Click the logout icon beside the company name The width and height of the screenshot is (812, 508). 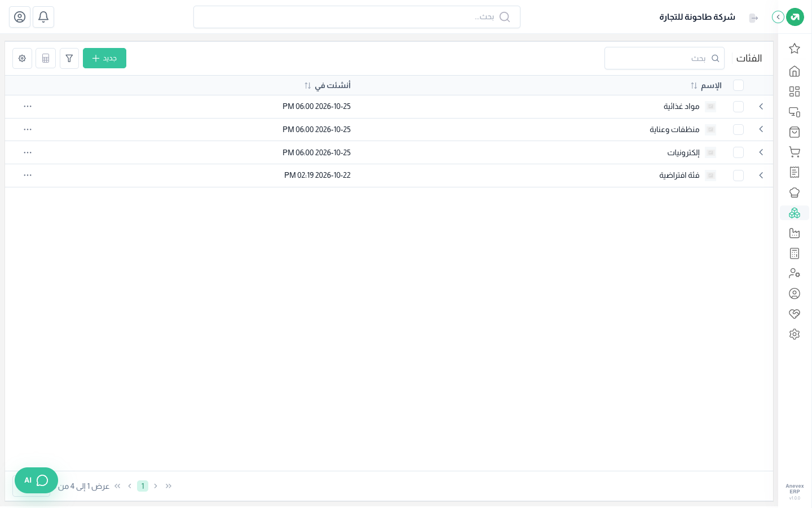(753, 18)
